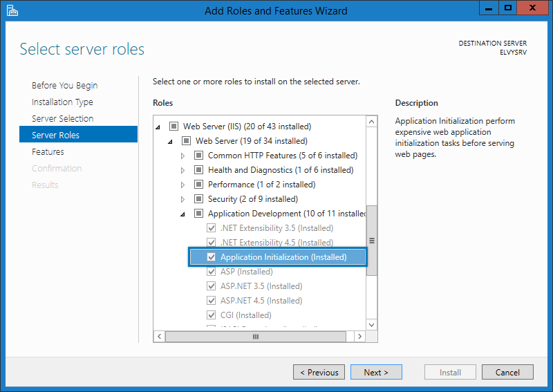
Task: Toggle the Application Initialization checkbox
Action: coord(212,257)
